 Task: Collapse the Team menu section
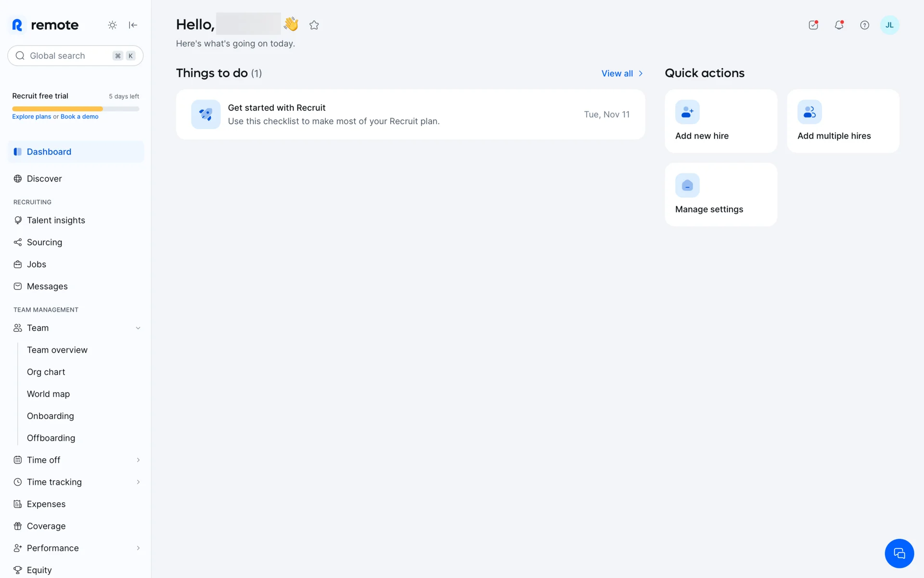[138, 328]
